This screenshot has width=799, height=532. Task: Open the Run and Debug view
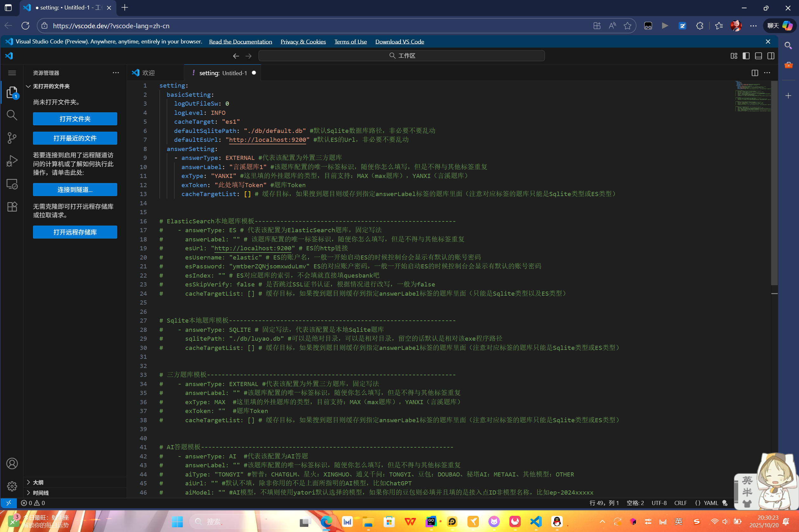coord(12,161)
